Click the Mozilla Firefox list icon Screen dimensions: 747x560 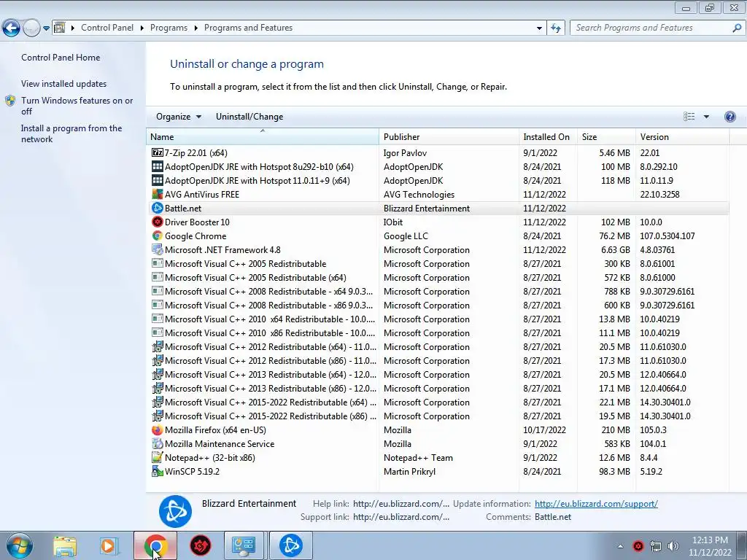point(158,430)
